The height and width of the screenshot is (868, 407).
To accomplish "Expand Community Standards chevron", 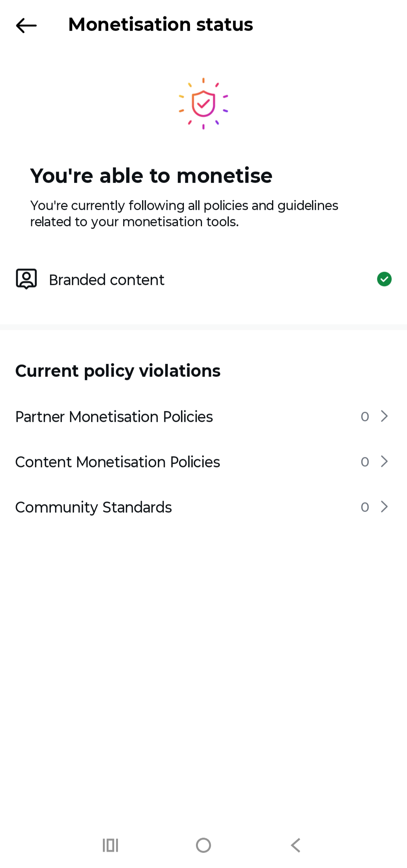I will pos(384,507).
